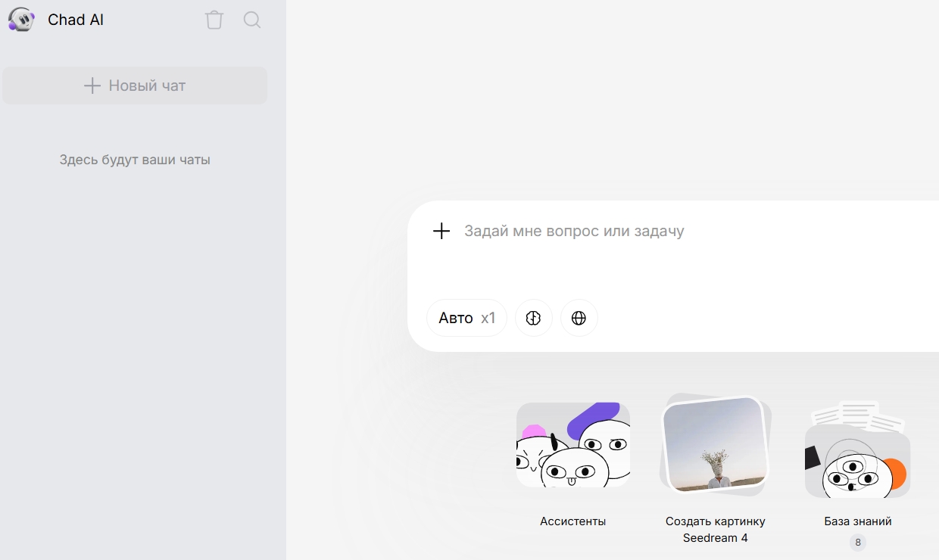Click the badge showing 8 under База знаний

click(x=857, y=543)
